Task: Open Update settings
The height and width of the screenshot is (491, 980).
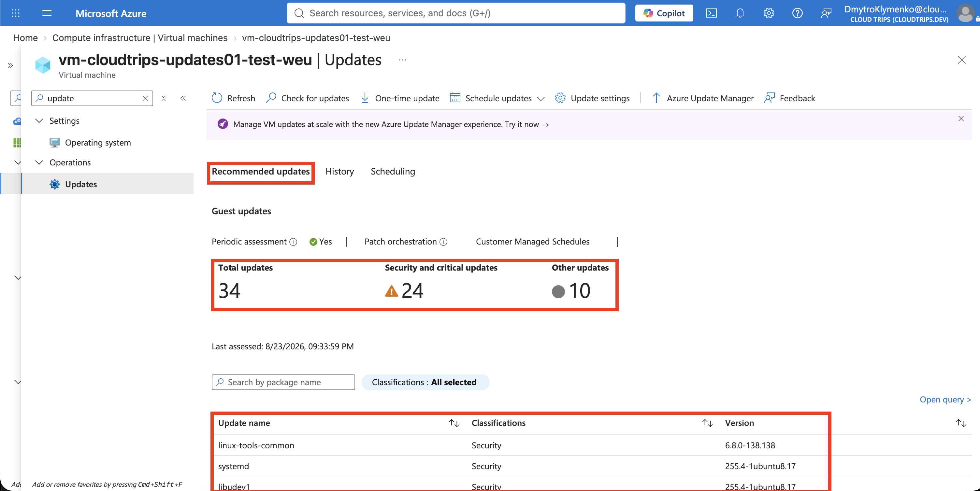Action: point(592,98)
